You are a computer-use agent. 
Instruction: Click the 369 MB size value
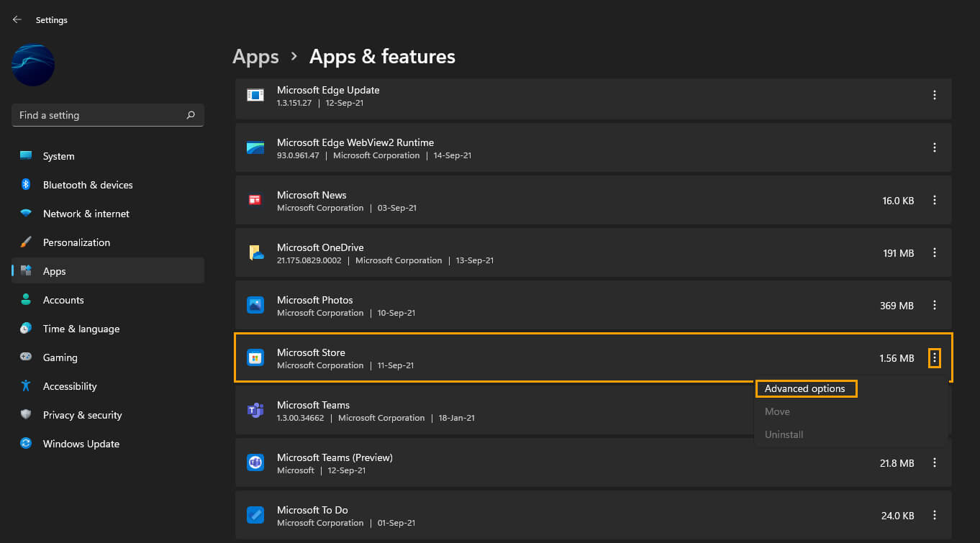[x=897, y=306]
